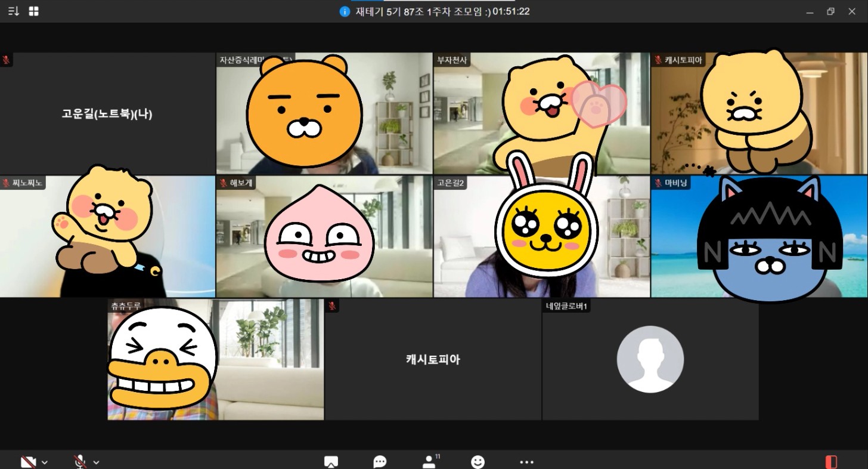The height and width of the screenshot is (469, 868).
Task: Select the 네잎클로버1 avatar tile
Action: (650, 359)
